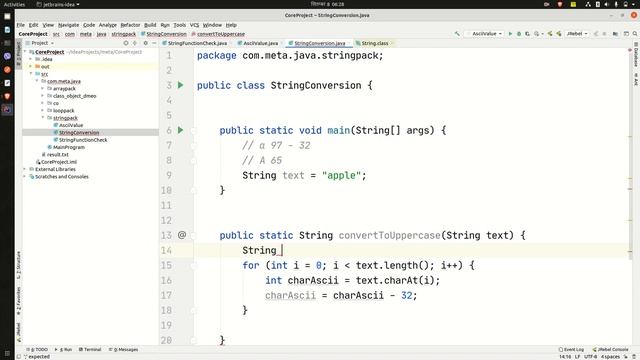Viewport: 640px width, 360px height.
Task: Expand the out folder
Action: [31, 67]
